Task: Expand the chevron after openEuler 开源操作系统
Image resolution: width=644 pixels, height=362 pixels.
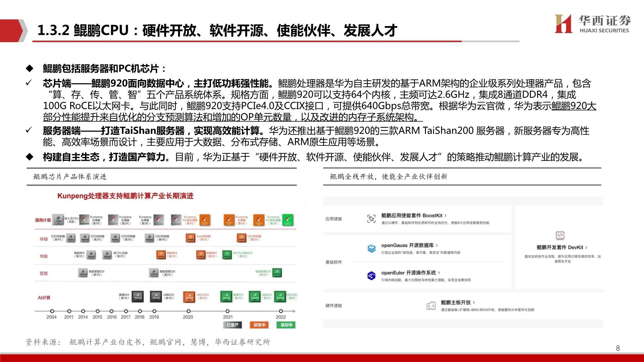Action: (439, 273)
